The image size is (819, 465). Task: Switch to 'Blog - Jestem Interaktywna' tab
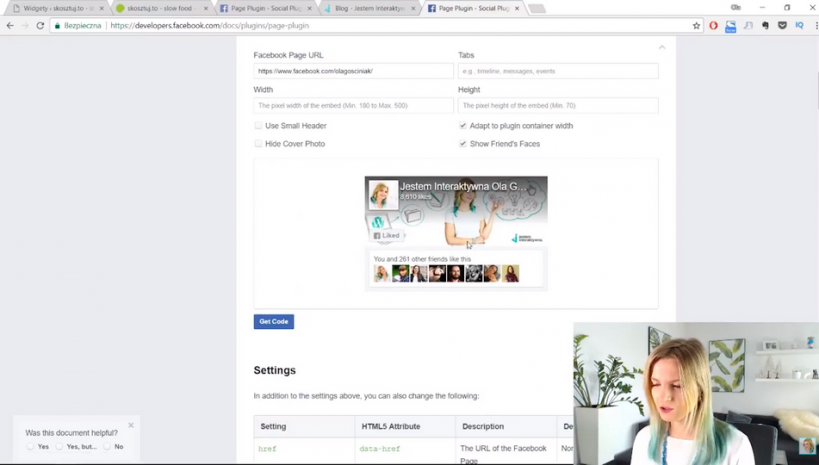point(368,8)
